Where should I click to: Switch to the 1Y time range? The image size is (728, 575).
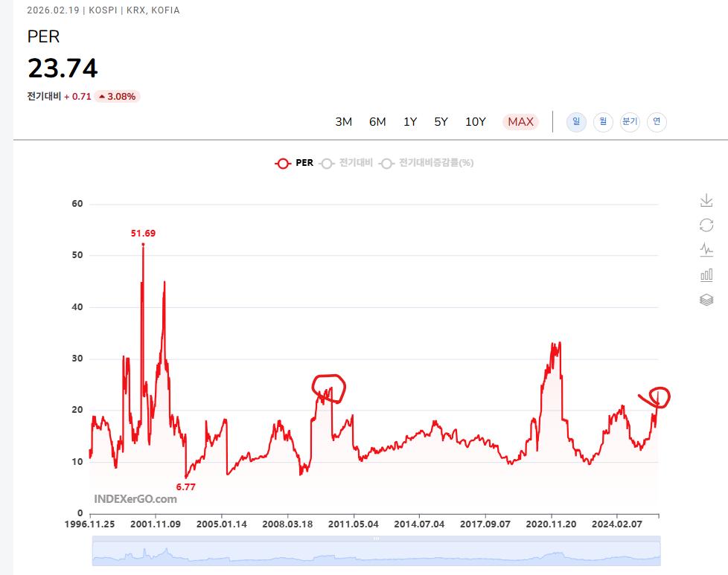410,122
